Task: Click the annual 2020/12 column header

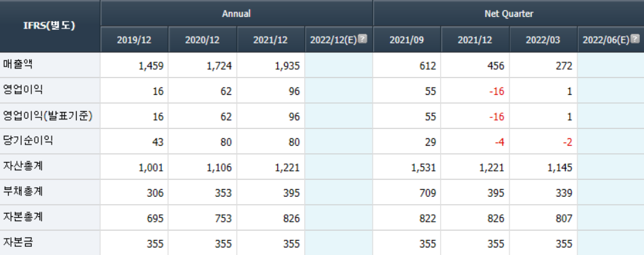Action: (x=202, y=40)
